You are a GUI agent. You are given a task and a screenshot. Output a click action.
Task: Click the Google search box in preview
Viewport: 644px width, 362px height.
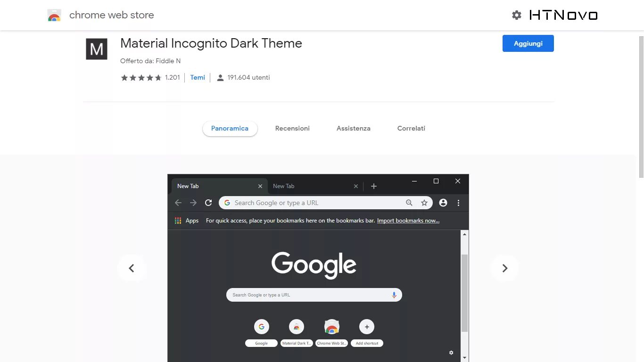[314, 295]
